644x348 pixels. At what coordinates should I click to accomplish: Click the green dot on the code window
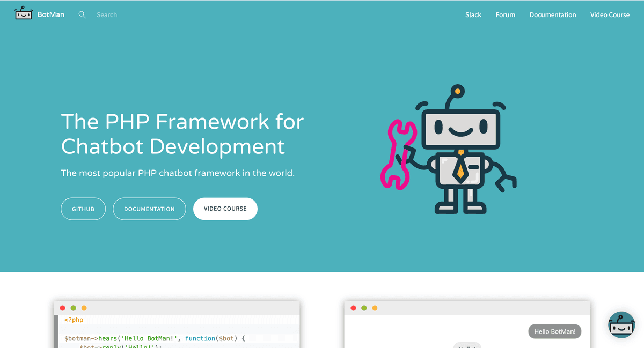point(74,308)
